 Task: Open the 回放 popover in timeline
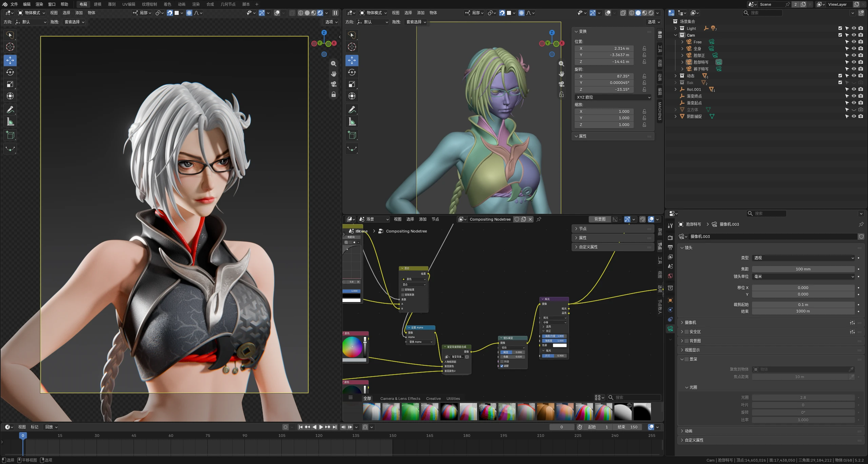(51, 427)
